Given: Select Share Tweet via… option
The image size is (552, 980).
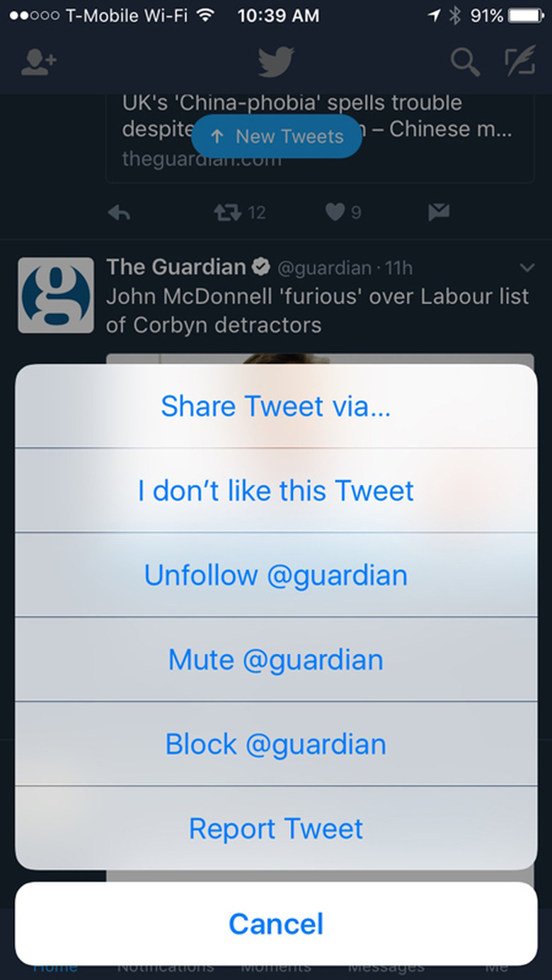Looking at the screenshot, I should coord(276,407).
